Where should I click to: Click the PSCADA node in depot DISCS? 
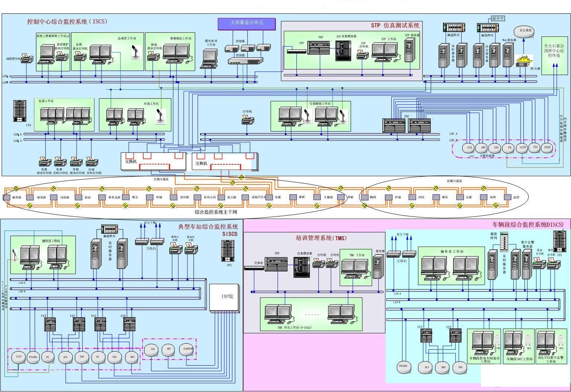click(404, 367)
